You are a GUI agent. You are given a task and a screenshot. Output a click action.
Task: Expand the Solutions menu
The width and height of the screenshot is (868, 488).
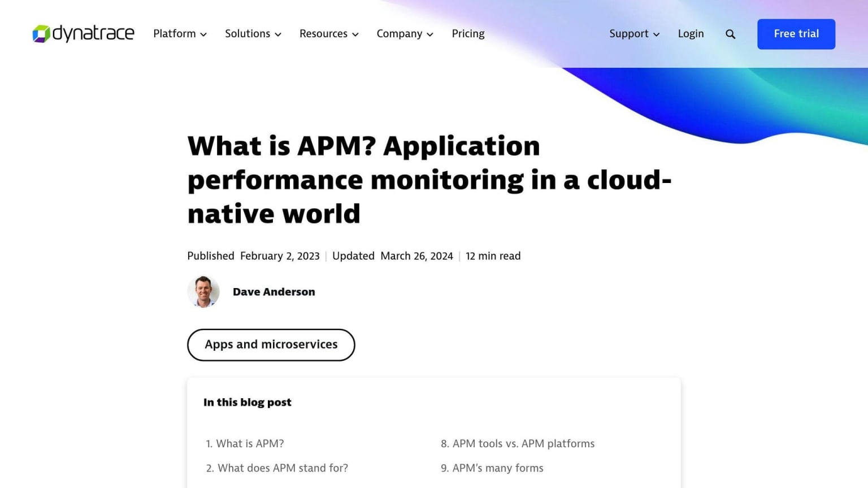pyautogui.click(x=253, y=34)
